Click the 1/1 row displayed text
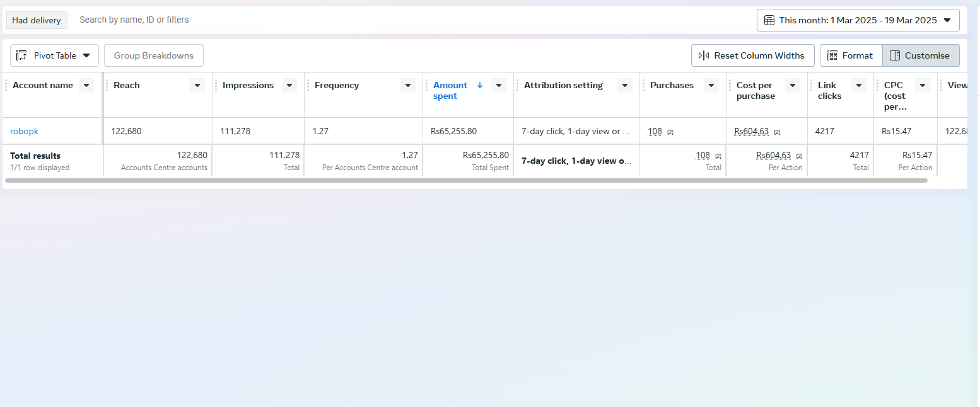Viewport: 980px width, 407px height. (x=40, y=168)
